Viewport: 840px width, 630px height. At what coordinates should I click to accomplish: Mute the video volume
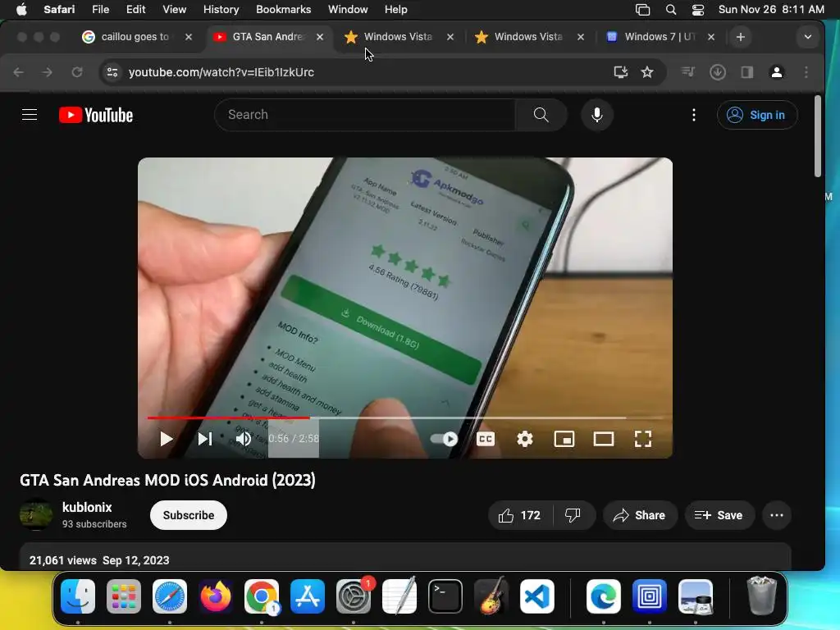[x=243, y=439]
